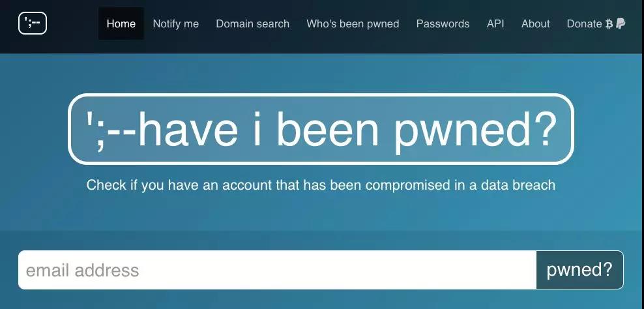Click 'email address' placeholder text
644x309 pixels.
(83, 271)
